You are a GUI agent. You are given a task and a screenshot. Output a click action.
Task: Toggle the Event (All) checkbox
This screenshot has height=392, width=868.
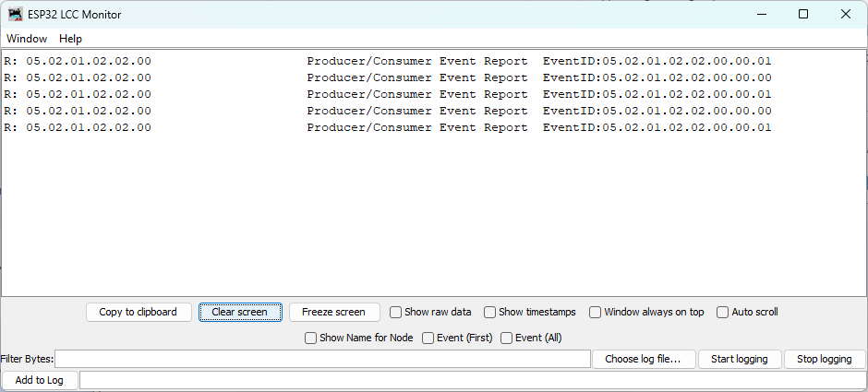[507, 338]
